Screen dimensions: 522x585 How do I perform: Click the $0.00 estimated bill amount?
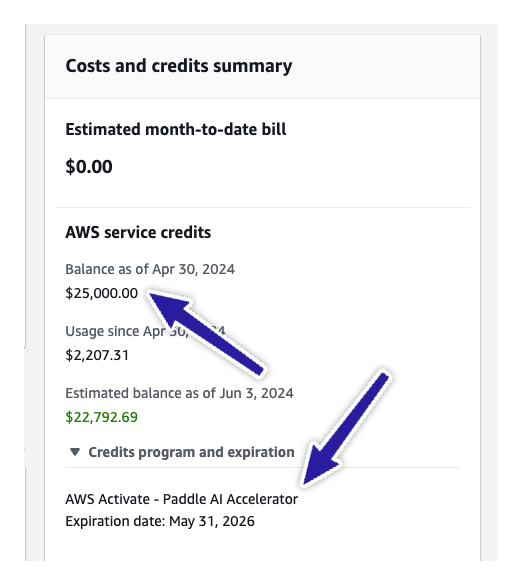tap(89, 166)
